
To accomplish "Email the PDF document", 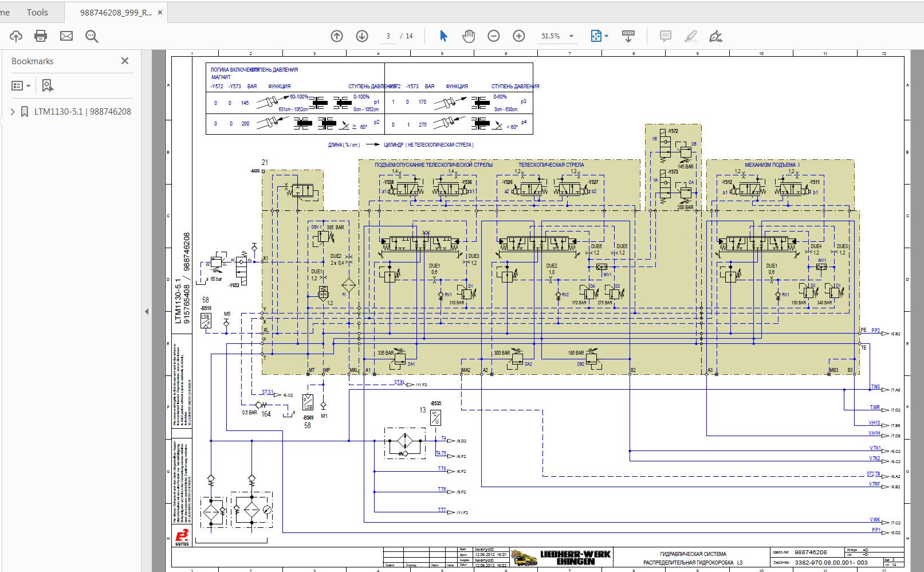I will (x=66, y=36).
